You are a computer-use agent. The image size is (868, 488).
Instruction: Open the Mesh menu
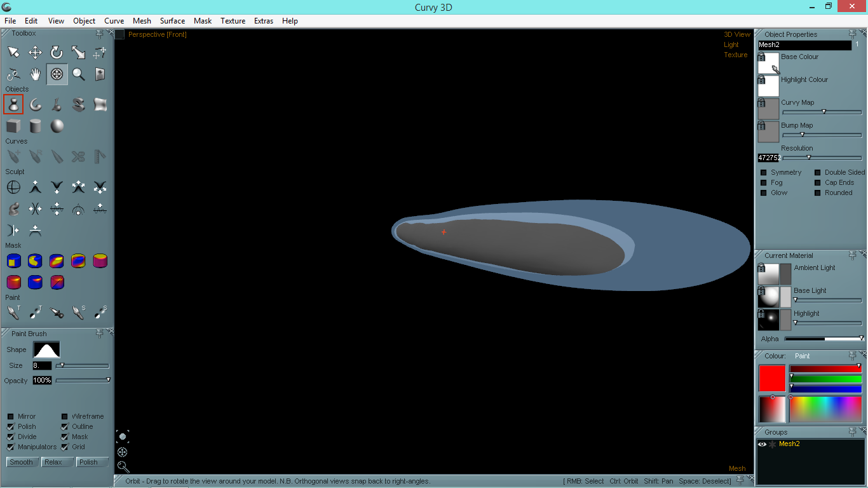click(x=142, y=21)
